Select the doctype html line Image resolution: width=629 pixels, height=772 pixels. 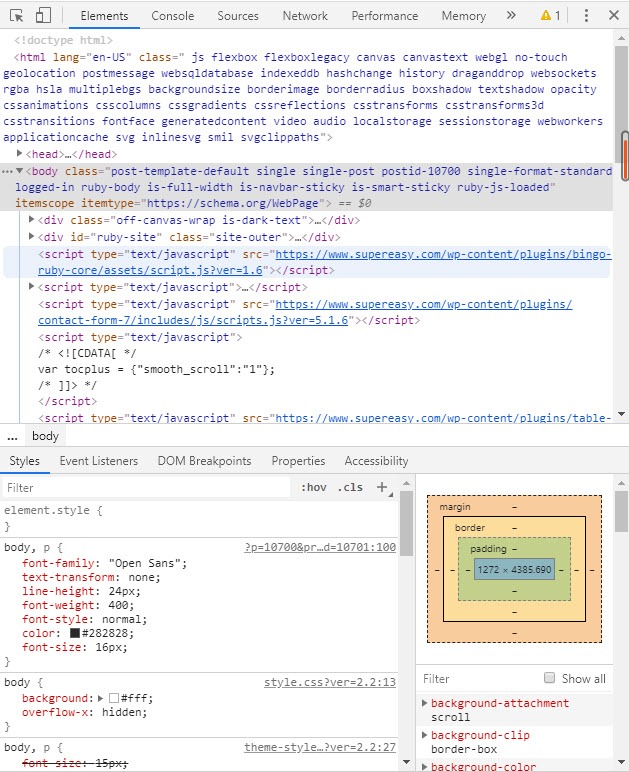coord(63,40)
